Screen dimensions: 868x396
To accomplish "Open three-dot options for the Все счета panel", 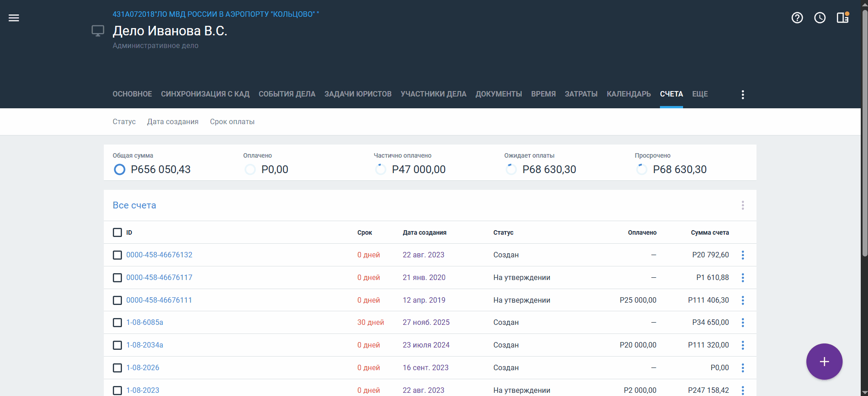I will coord(742,205).
